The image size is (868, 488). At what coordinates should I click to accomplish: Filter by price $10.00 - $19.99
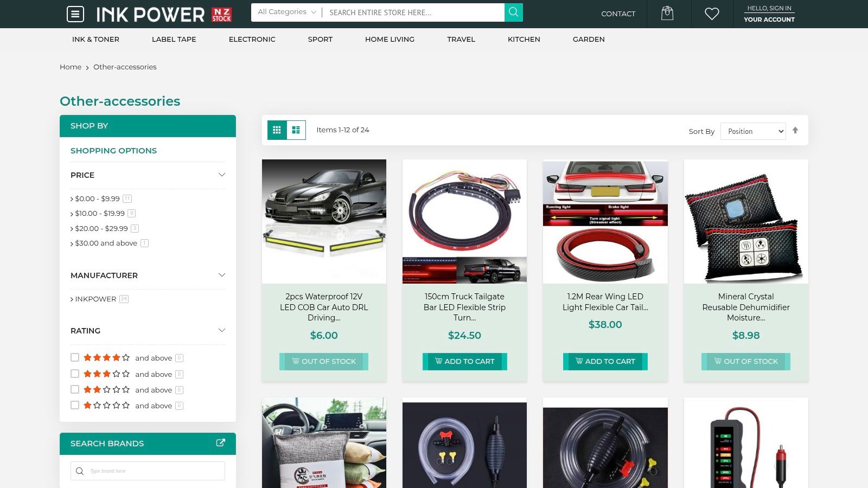(x=100, y=213)
